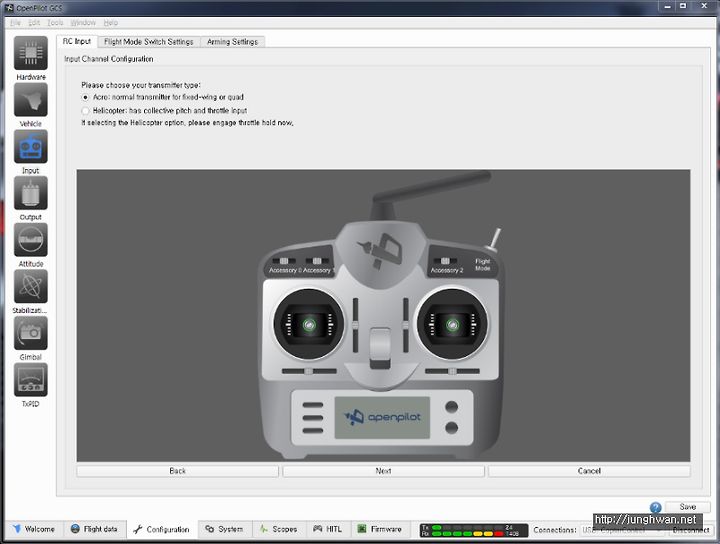Open the Window menu
The height and width of the screenshot is (544, 720).
click(83, 22)
